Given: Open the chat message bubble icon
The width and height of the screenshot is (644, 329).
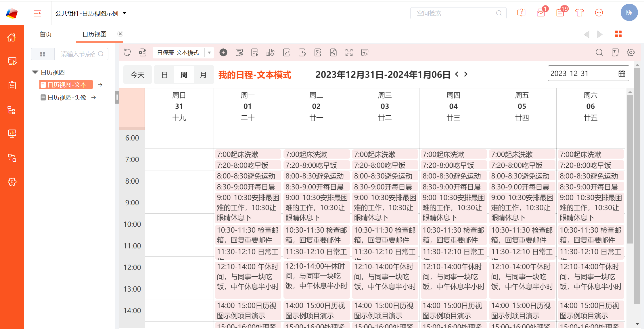Looking at the screenshot, I should tap(599, 13).
